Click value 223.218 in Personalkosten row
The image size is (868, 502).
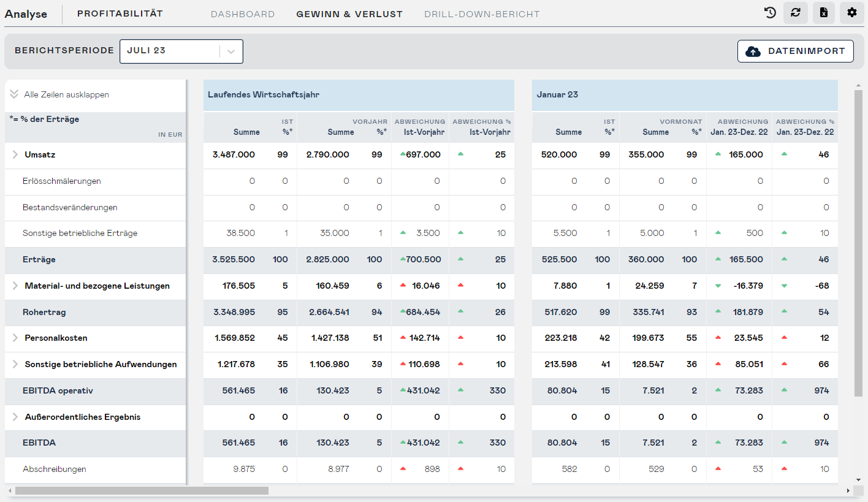pyautogui.click(x=561, y=338)
